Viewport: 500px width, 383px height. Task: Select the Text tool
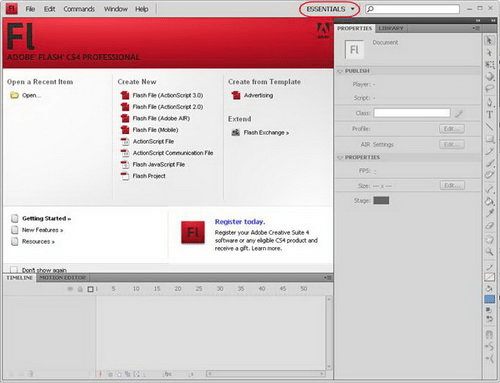[489, 114]
